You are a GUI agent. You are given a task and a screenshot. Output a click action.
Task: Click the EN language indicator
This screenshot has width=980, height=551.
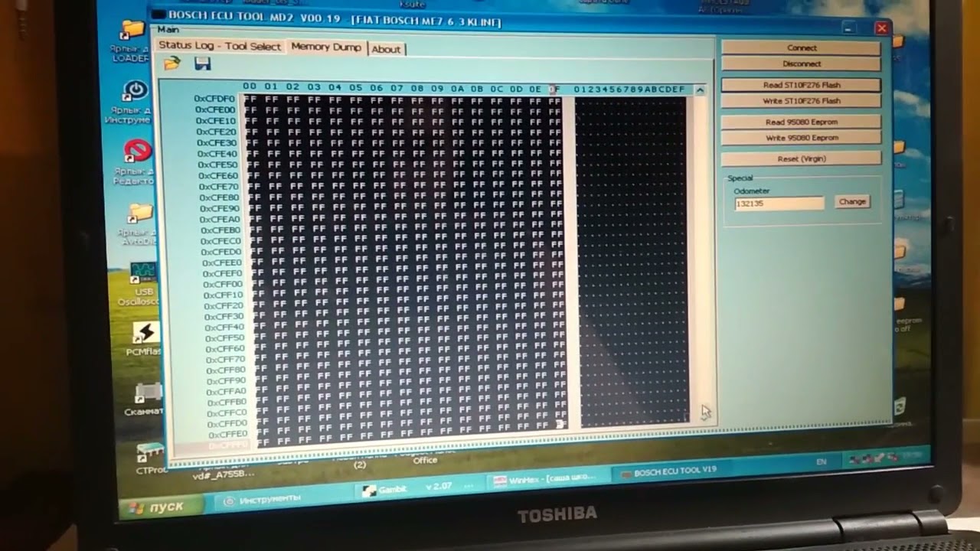pos(822,462)
